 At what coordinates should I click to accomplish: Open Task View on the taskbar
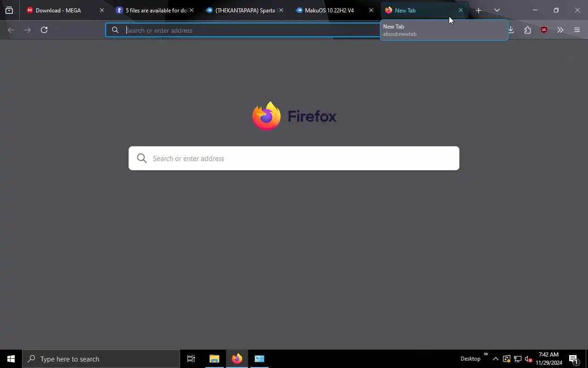191,359
